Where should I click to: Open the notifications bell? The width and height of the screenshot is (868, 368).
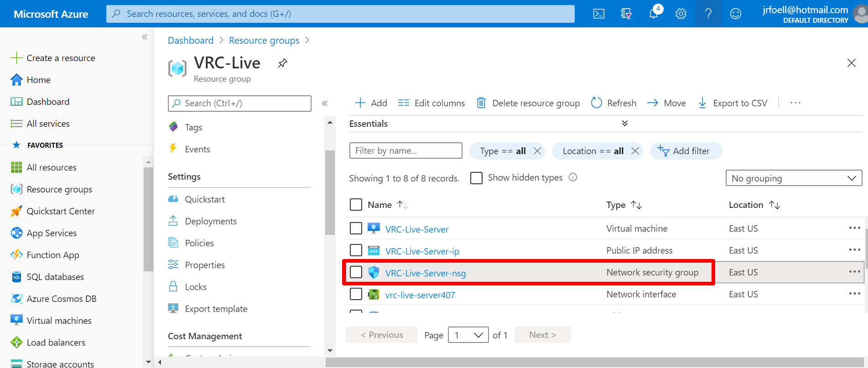tap(654, 14)
